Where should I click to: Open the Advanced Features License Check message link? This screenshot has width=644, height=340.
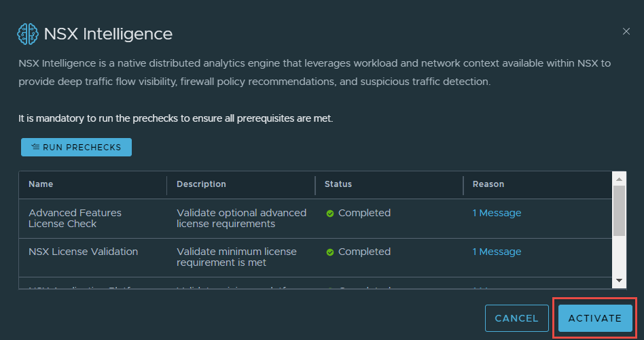pyautogui.click(x=497, y=213)
